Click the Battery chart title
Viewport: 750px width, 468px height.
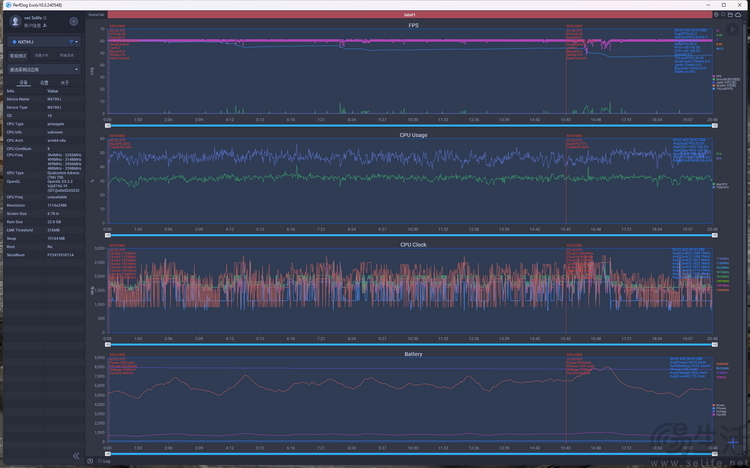(x=413, y=354)
